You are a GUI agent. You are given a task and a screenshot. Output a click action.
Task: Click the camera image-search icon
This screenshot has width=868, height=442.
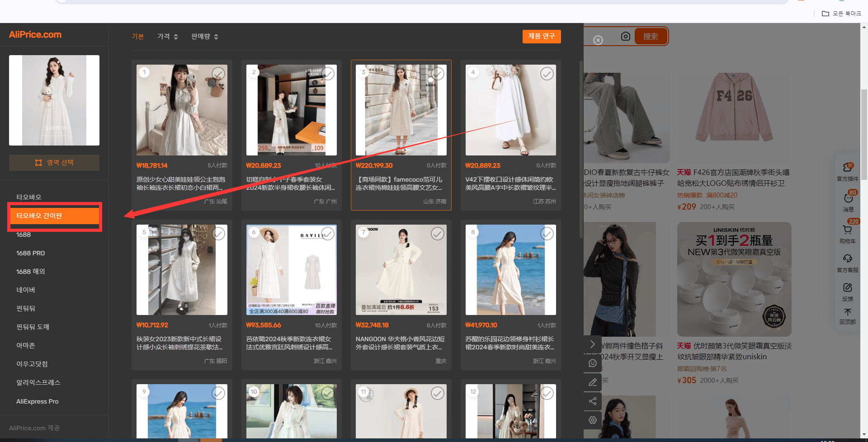pos(625,36)
